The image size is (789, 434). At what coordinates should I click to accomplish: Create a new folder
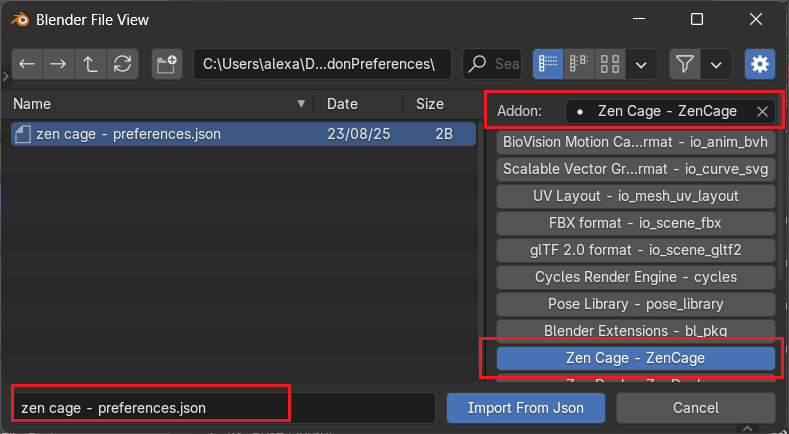(x=167, y=64)
